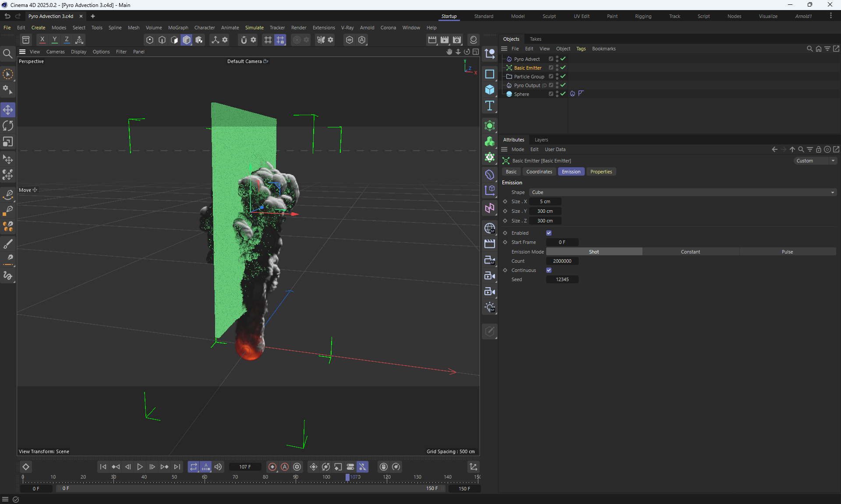The height and width of the screenshot is (504, 841).
Task: Set Emission Mode to Constant
Action: pyautogui.click(x=690, y=252)
